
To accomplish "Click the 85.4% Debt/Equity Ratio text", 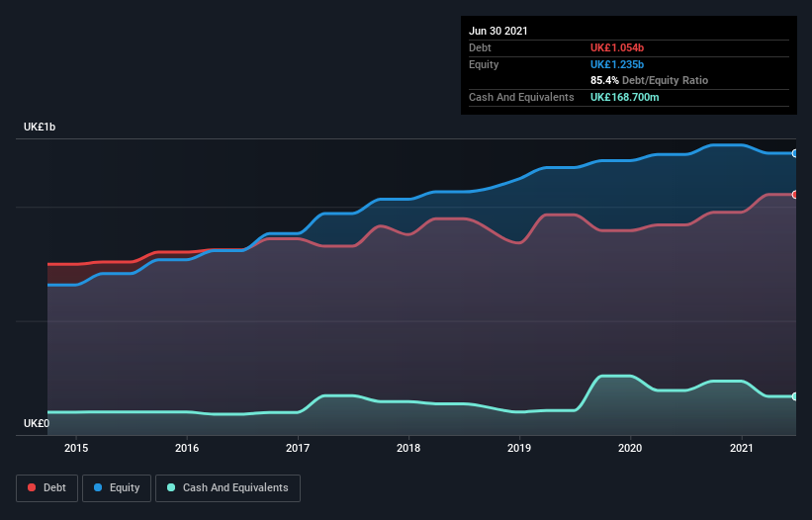I will (650, 80).
